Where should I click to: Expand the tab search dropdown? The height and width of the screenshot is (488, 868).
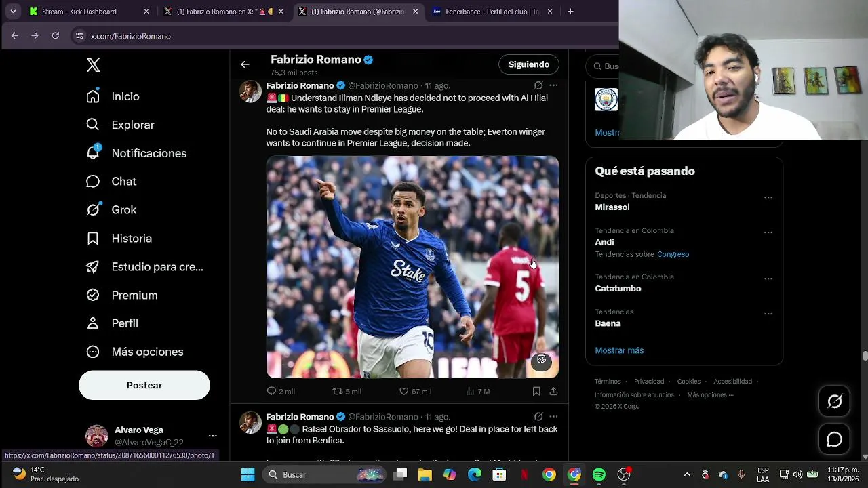pyautogui.click(x=13, y=12)
